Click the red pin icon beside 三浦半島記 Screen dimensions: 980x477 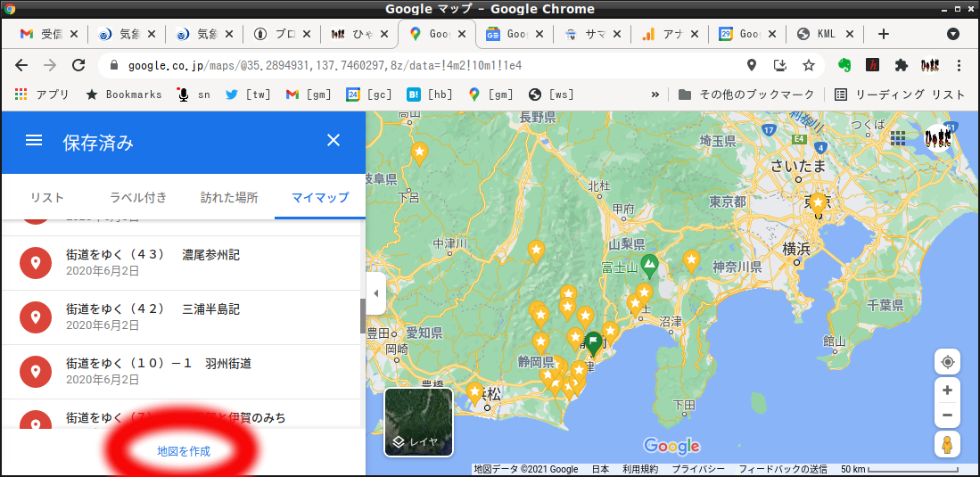[x=36, y=317]
